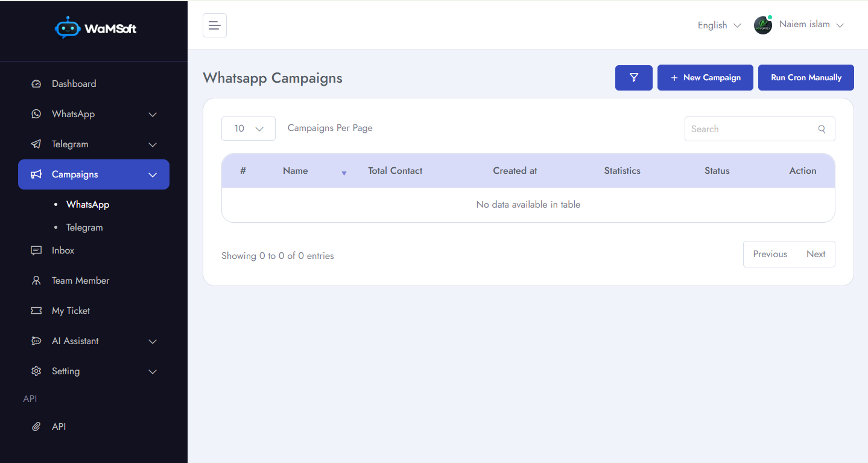This screenshot has height=463, width=868.
Task: Collapse the Campaigns menu chevron
Action: click(x=153, y=175)
